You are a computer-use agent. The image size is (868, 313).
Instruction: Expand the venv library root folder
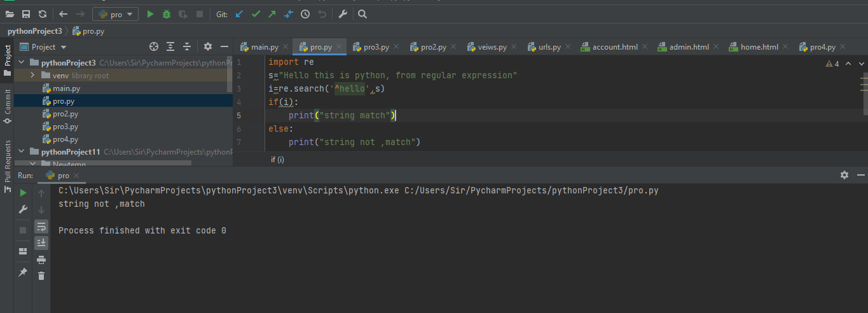tap(32, 76)
